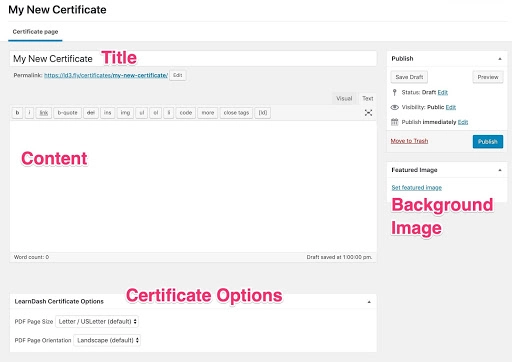Click the PDF Page Size label
This screenshot has height=362, width=512.
coord(34,322)
